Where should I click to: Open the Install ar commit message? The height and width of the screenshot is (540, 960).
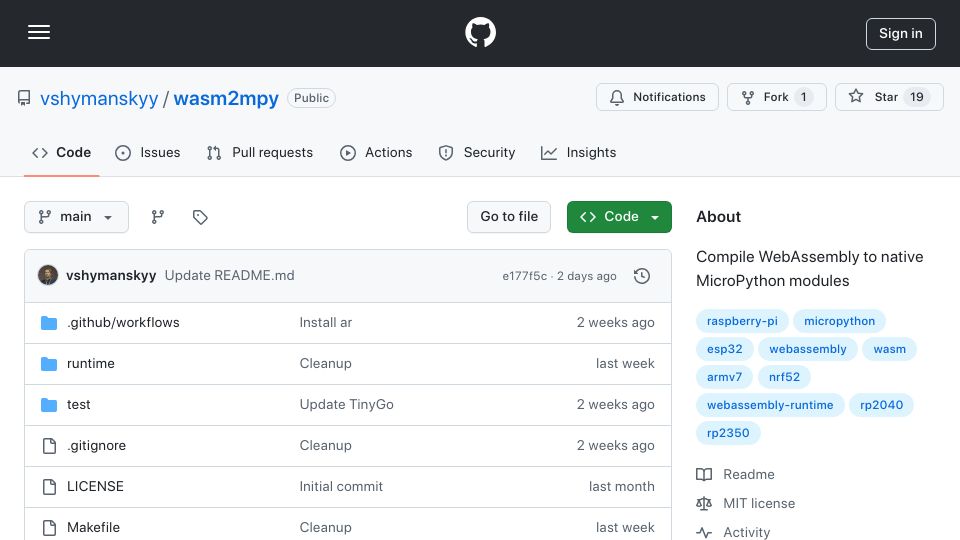[x=326, y=323]
